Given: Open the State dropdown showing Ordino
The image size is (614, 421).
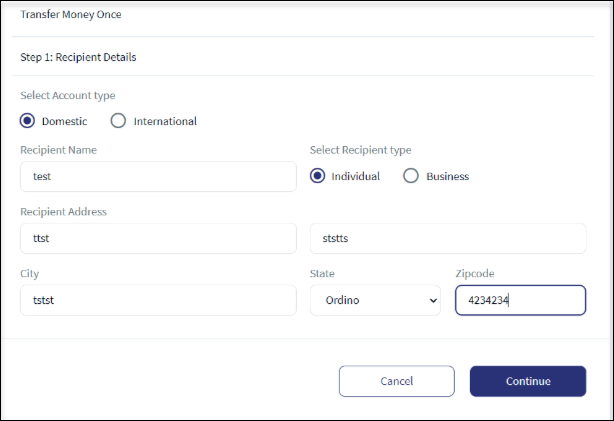Looking at the screenshot, I should click(375, 300).
